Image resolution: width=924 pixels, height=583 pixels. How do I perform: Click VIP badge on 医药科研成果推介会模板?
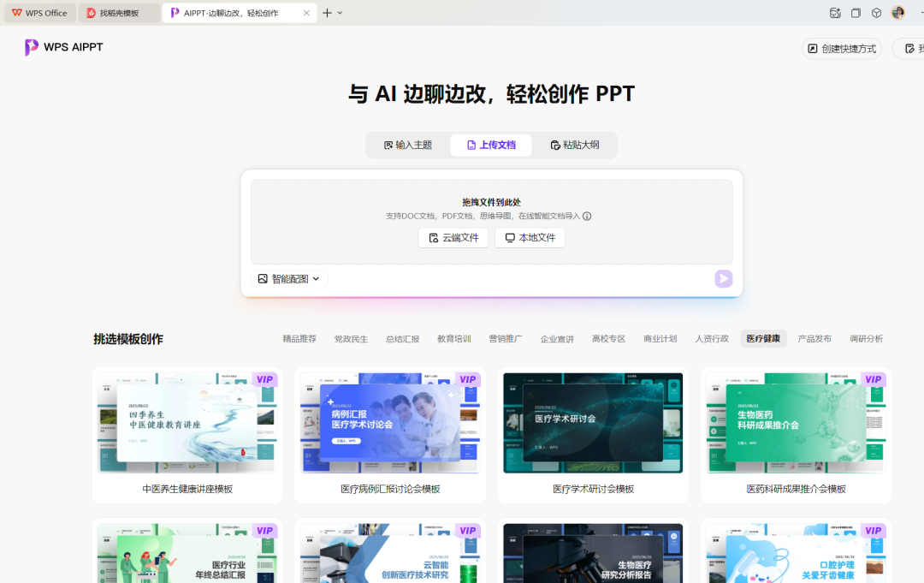[x=874, y=379]
